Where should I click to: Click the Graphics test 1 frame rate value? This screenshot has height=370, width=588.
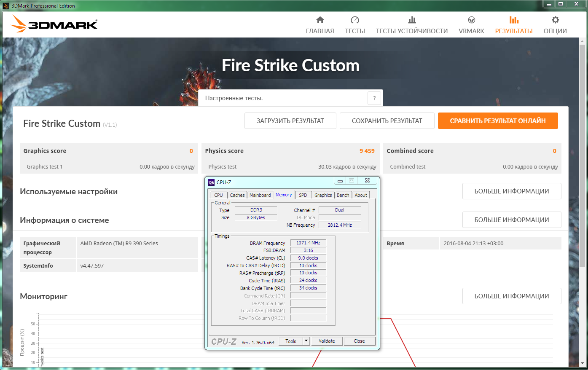[167, 167]
